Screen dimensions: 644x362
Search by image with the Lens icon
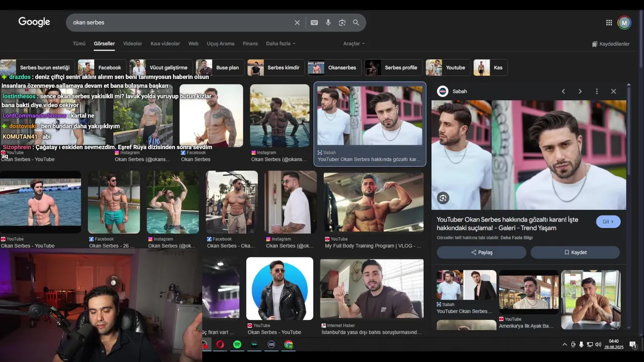342,23
